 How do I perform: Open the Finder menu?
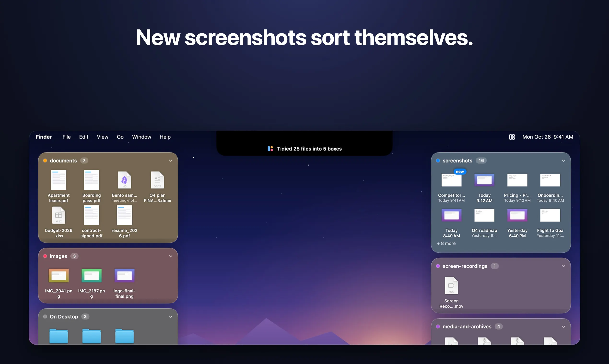44,137
